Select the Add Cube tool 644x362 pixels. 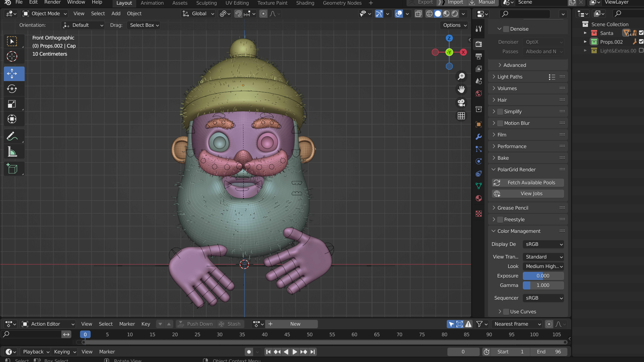[12, 169]
